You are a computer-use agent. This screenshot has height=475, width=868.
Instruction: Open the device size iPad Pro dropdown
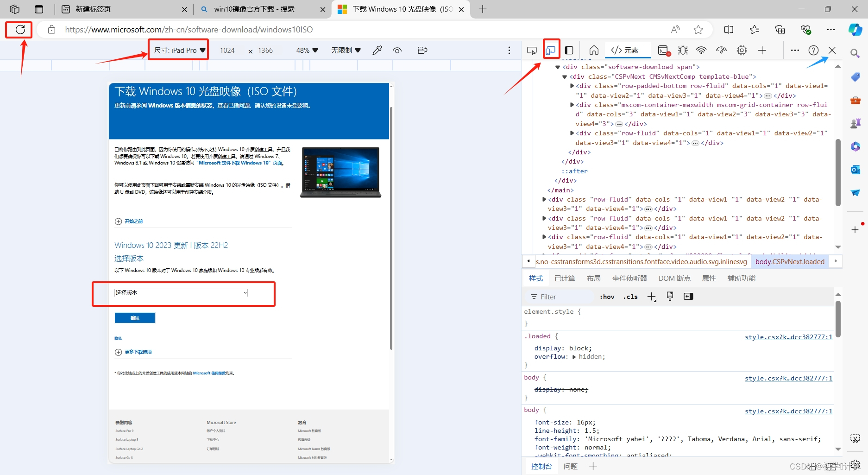[179, 50]
